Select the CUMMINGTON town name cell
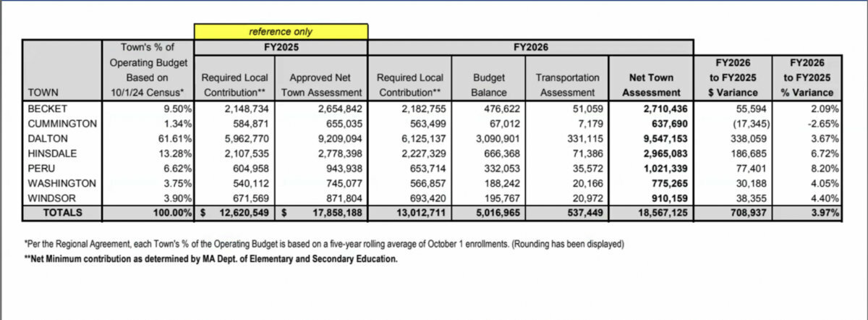This screenshot has height=320, width=868. 60,124
